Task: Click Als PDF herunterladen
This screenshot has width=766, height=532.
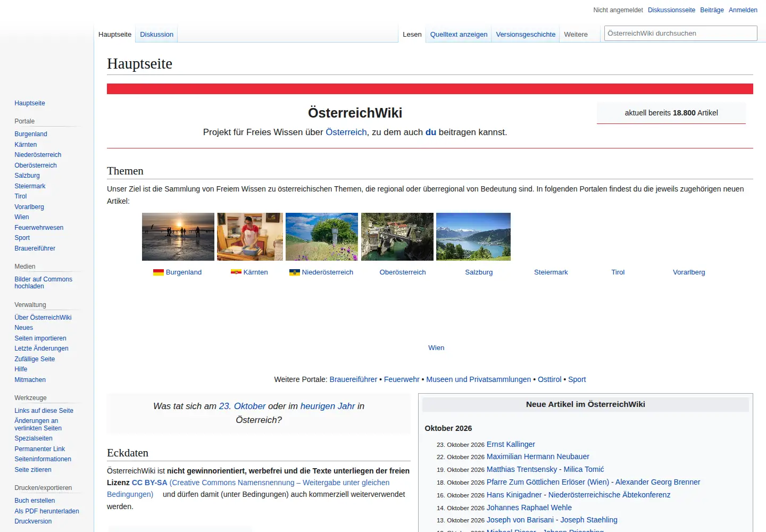Action: point(47,511)
